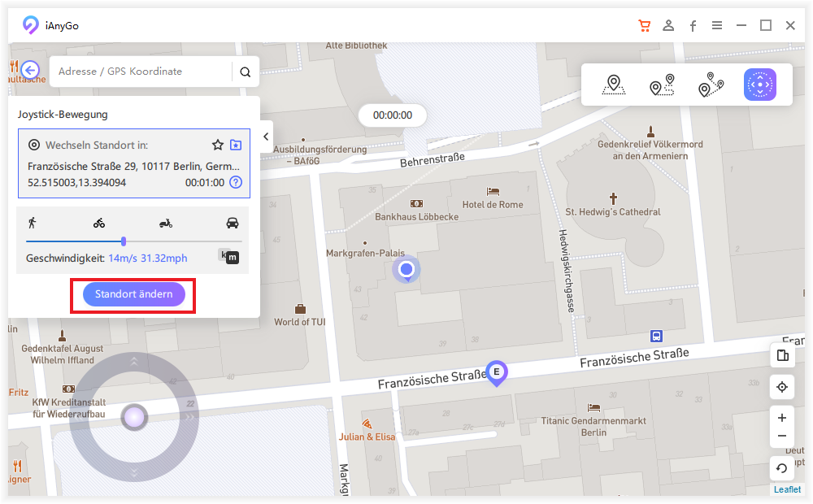Click the speed slider handle

click(124, 241)
